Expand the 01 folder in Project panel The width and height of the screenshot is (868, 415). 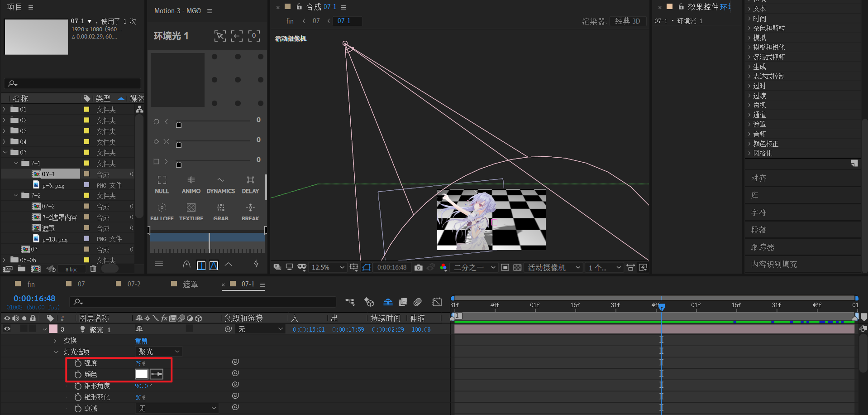click(5, 109)
